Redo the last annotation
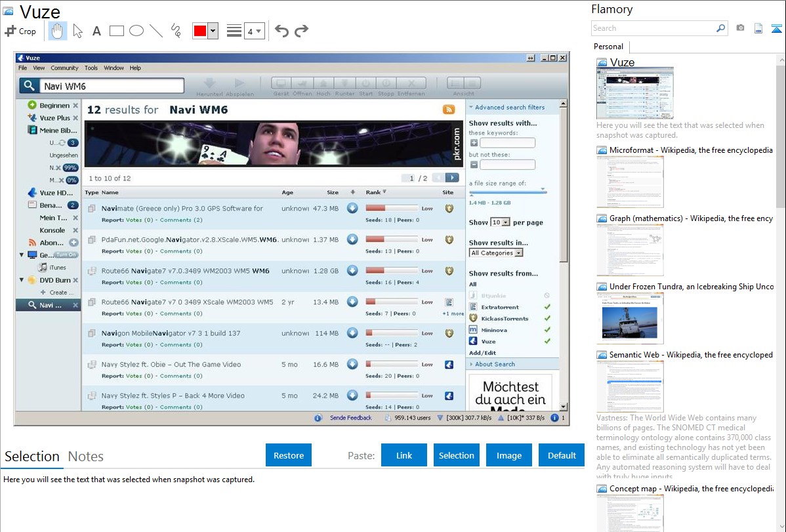The width and height of the screenshot is (786, 532). pyautogui.click(x=301, y=31)
